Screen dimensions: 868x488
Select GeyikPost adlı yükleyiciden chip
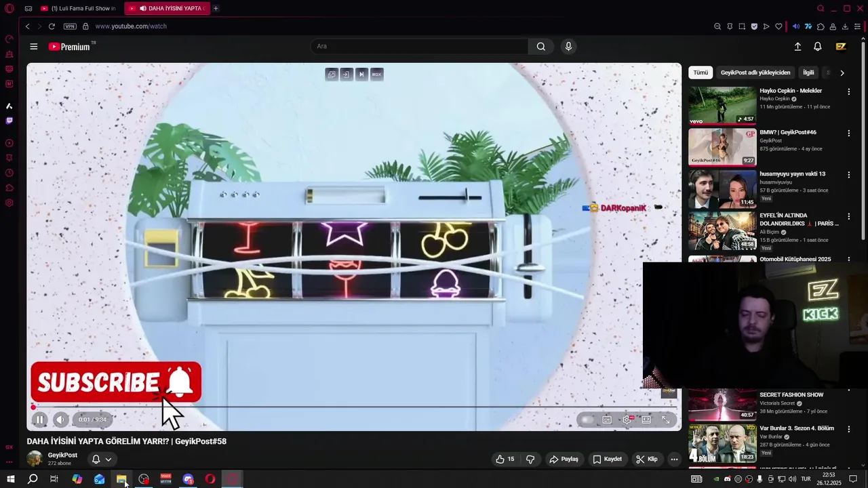755,73
